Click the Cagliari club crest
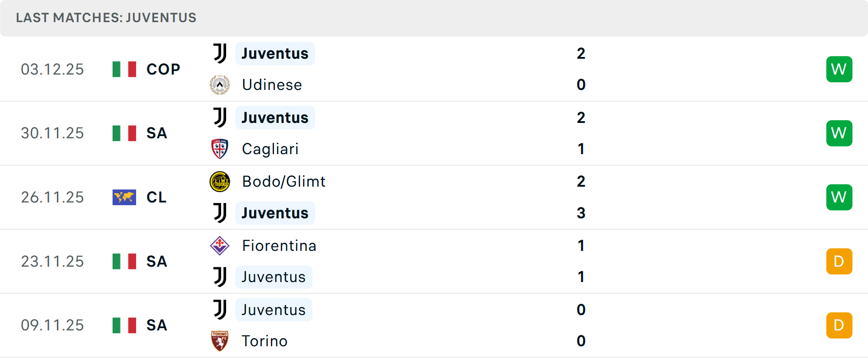 [220, 149]
